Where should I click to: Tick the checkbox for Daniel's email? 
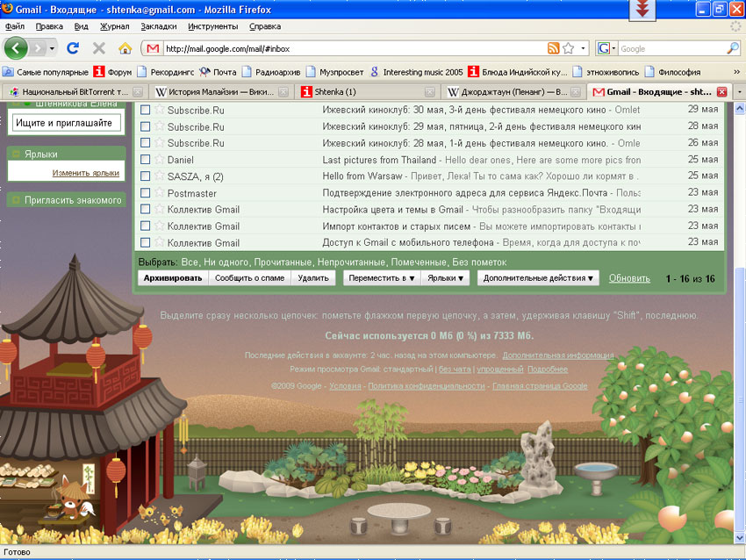(146, 160)
